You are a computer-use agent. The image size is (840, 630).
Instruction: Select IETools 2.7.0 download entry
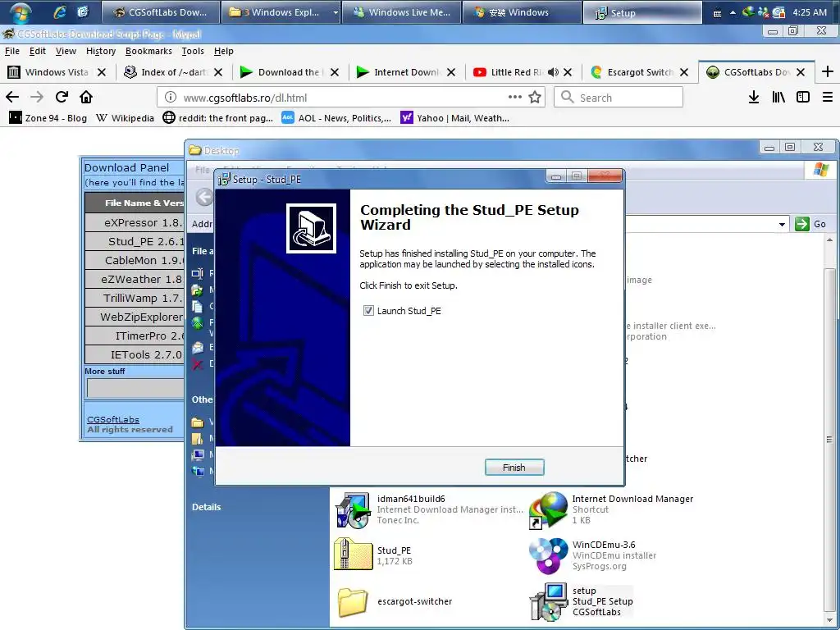135,354
